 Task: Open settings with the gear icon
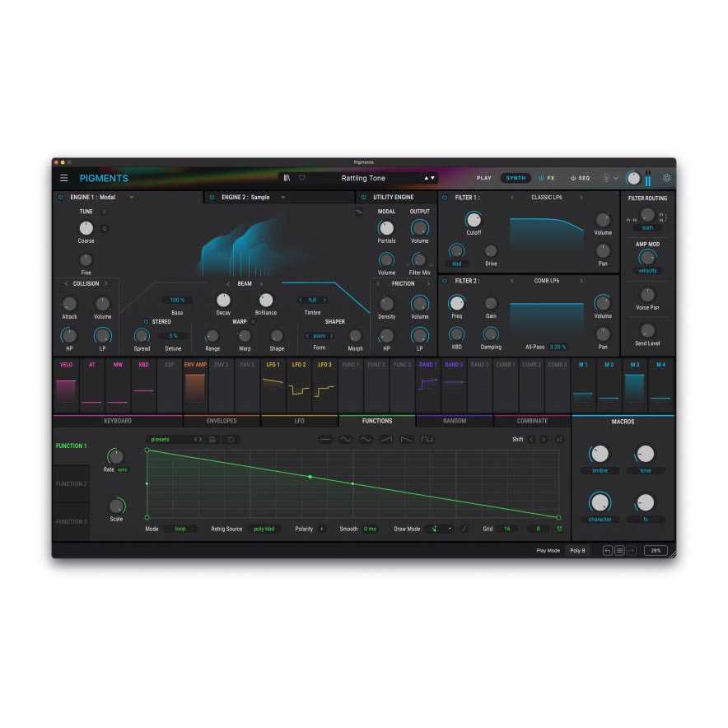click(667, 178)
